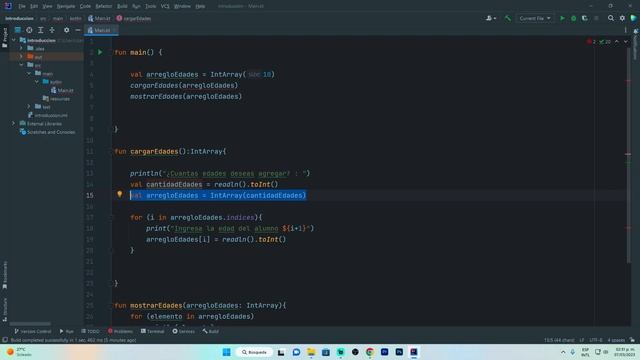Click the IntelliJ application logo icon
Screen dimensions: 640x360
(8, 6)
